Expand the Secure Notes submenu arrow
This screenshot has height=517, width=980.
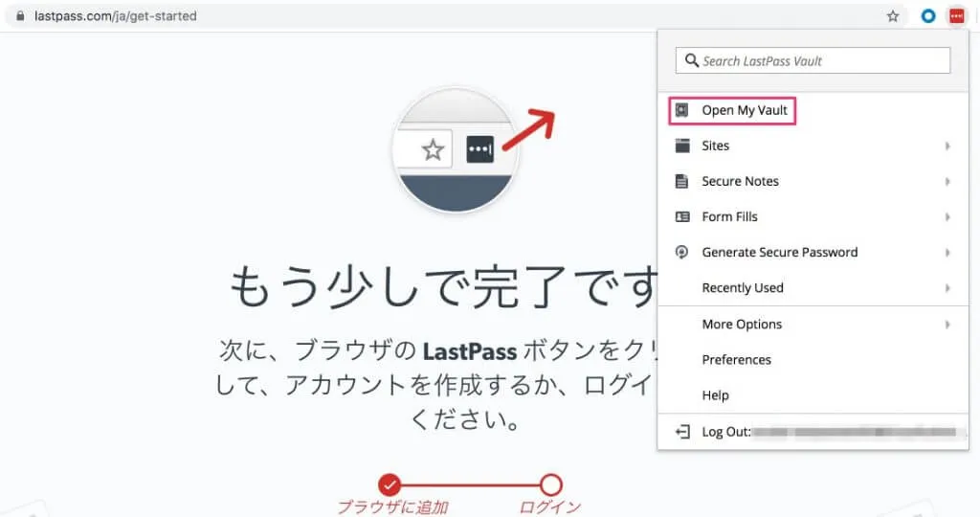[x=947, y=181]
